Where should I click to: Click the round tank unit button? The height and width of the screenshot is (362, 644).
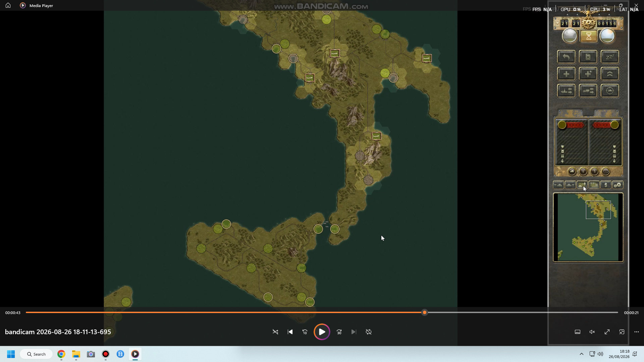click(x=572, y=172)
